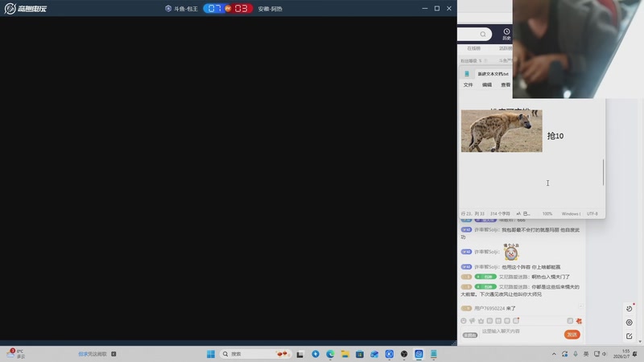Image resolution: width=644 pixels, height=362 pixels.
Task: Toggle the 全部 chat filter pill
Action: [x=469, y=335]
